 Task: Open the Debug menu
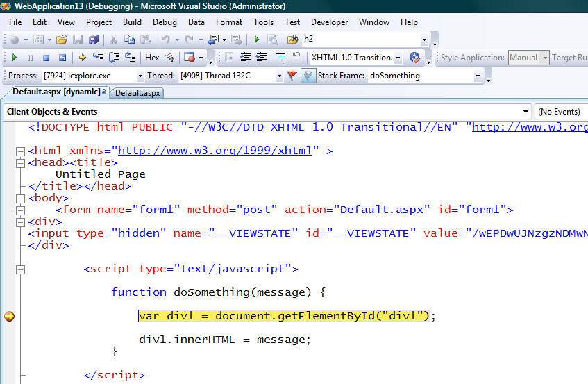[165, 22]
